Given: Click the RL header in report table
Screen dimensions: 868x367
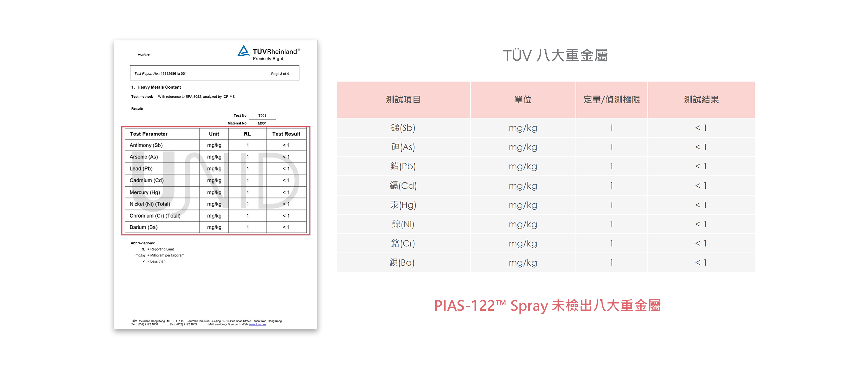Looking at the screenshot, I should click(247, 134).
